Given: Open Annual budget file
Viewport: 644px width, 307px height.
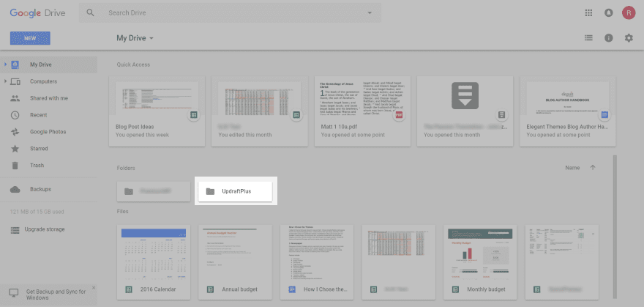Looking at the screenshot, I should [x=236, y=262].
